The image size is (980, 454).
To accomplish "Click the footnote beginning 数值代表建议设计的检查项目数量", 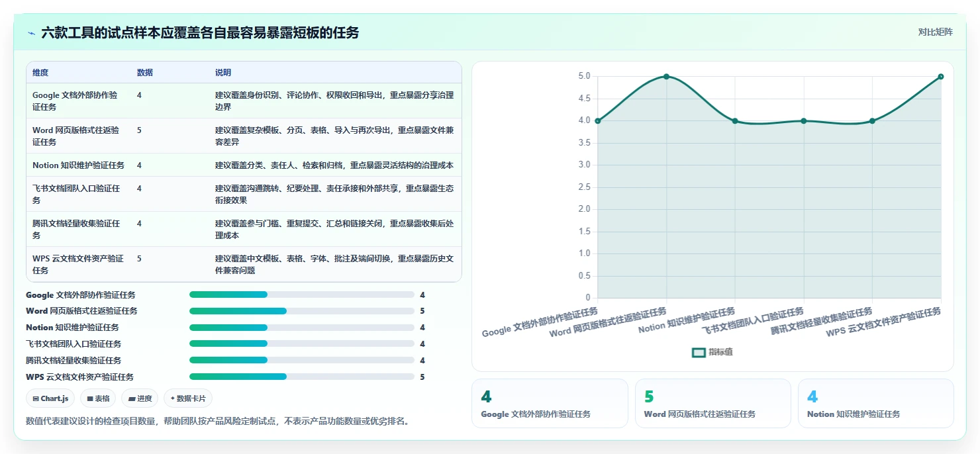I will pyautogui.click(x=217, y=421).
